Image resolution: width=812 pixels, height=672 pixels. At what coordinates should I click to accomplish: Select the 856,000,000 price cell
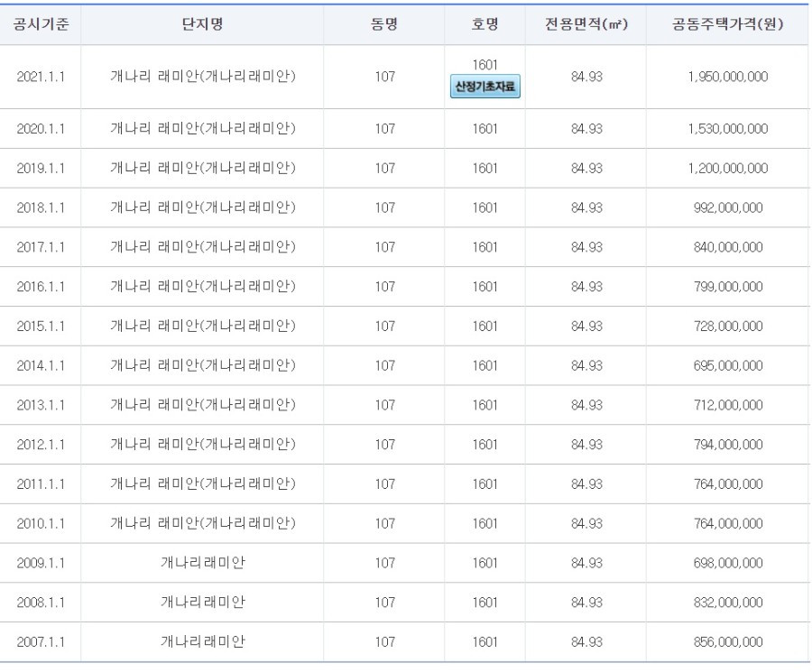click(727, 642)
